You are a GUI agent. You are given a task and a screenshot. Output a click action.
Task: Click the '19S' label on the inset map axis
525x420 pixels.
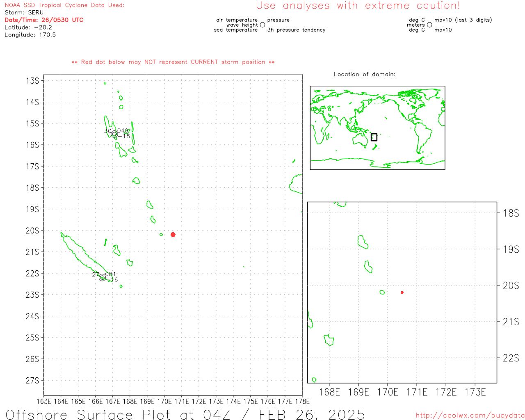(511, 249)
